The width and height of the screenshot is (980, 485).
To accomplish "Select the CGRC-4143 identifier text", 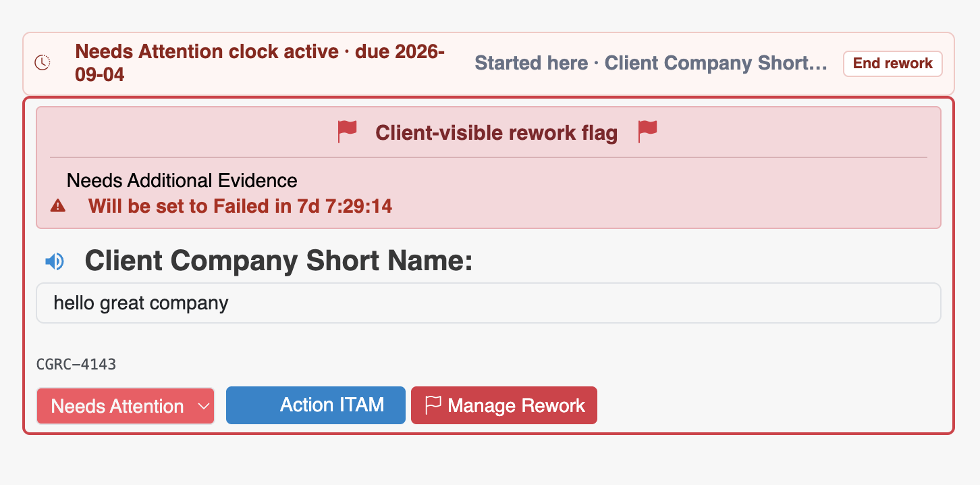I will (76, 365).
